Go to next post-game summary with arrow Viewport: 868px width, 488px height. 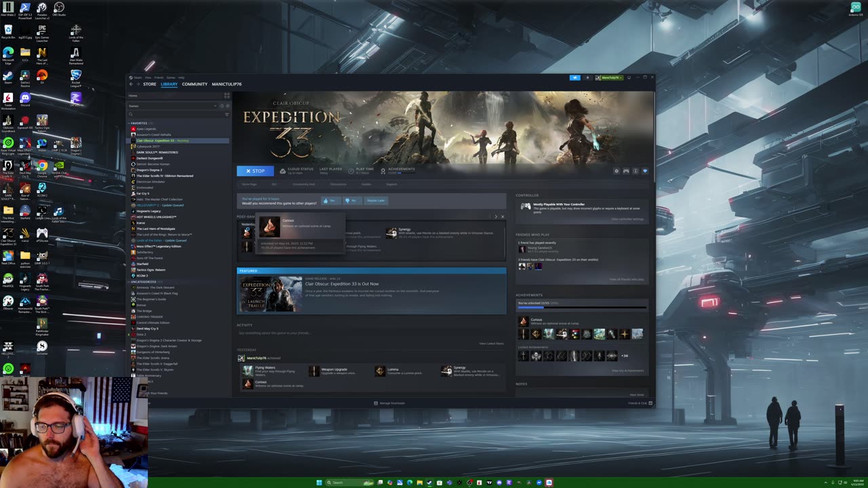pyautogui.click(x=496, y=217)
